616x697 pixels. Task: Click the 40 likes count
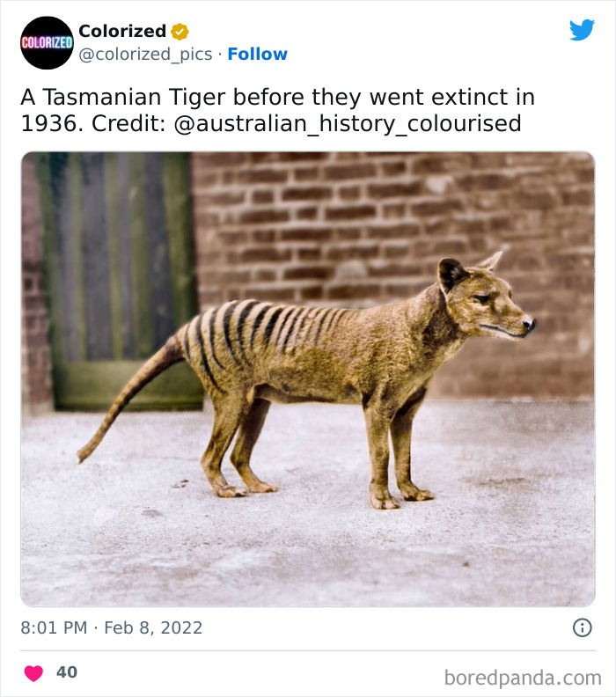[x=67, y=672]
